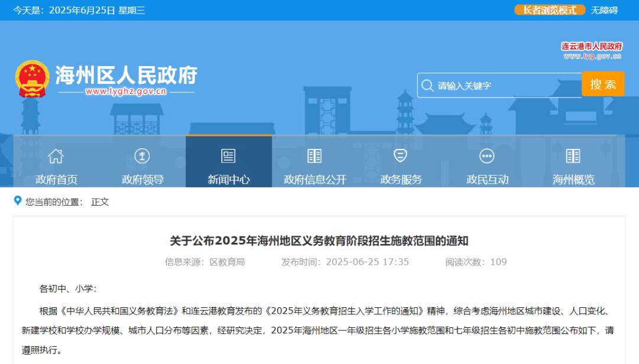Click the national emblem logo
Viewport: 639px width, 364px height.
click(x=32, y=79)
